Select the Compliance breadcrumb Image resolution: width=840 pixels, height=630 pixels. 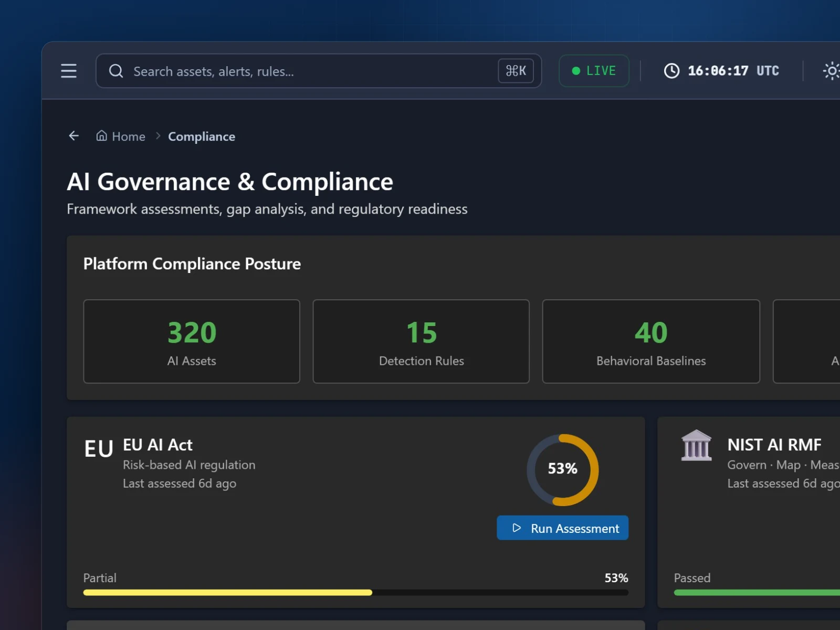202,136
